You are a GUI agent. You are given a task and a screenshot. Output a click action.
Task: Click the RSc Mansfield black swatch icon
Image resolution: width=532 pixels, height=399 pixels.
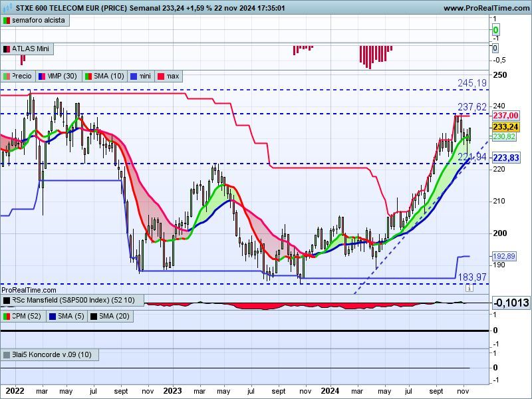[6, 301]
